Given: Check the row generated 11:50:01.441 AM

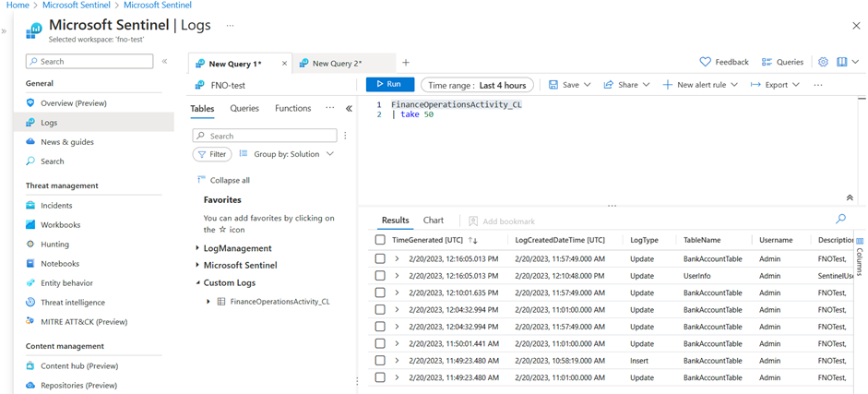Looking at the screenshot, I should click(x=380, y=343).
